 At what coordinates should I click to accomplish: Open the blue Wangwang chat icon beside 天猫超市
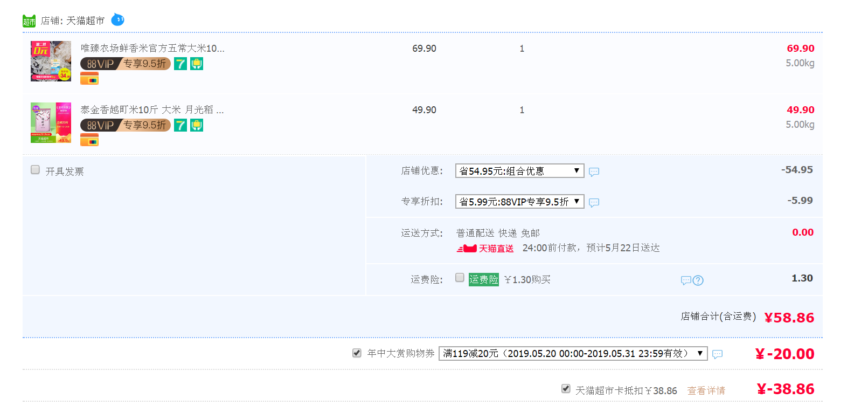coord(117,20)
